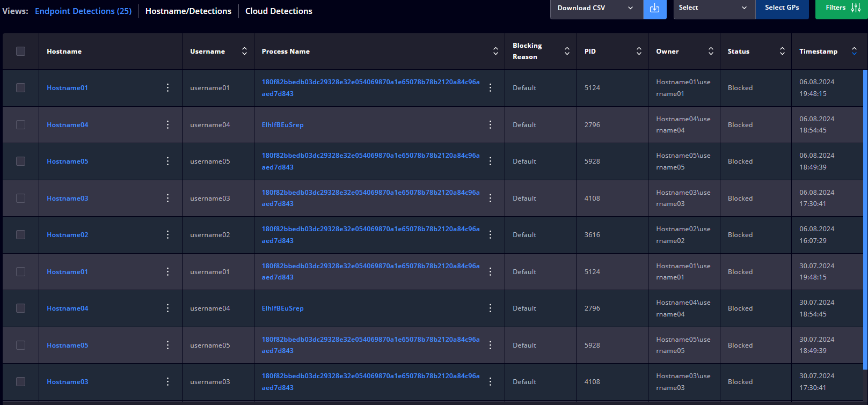This screenshot has height=405, width=868.
Task: Click username02 cell
Action: [x=210, y=234]
